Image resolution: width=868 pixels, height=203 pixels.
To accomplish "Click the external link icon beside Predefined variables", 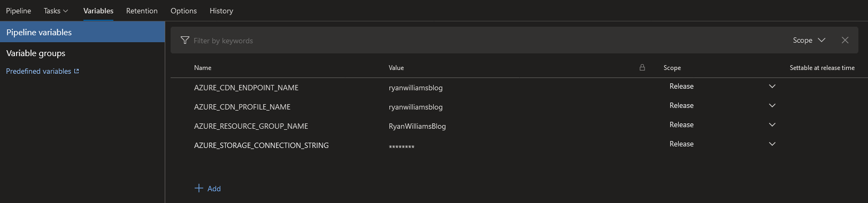I will pos(76,71).
